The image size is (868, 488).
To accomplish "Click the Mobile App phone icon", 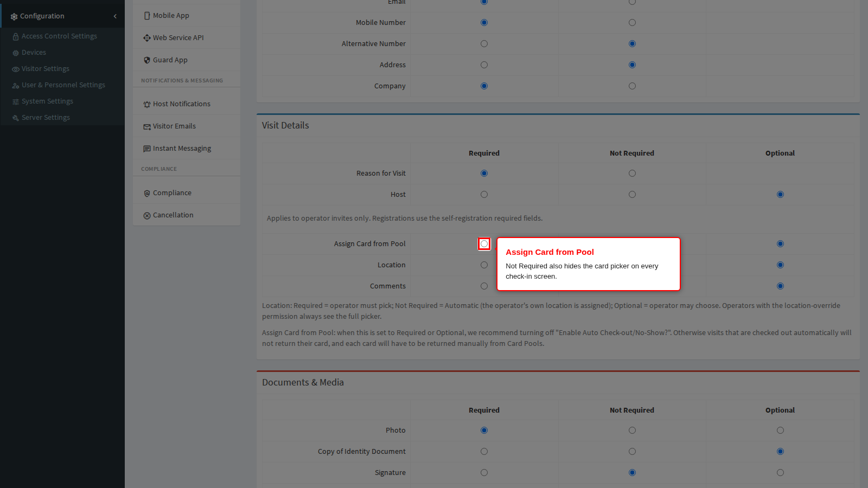I will 147,16.
